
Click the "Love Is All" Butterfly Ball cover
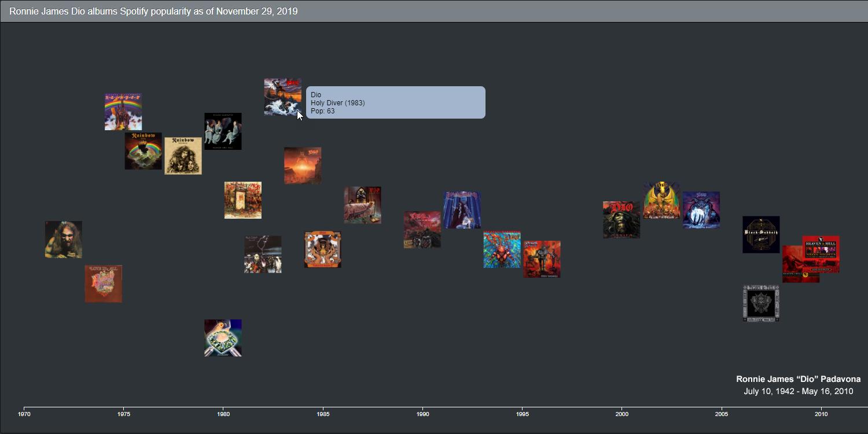(104, 284)
